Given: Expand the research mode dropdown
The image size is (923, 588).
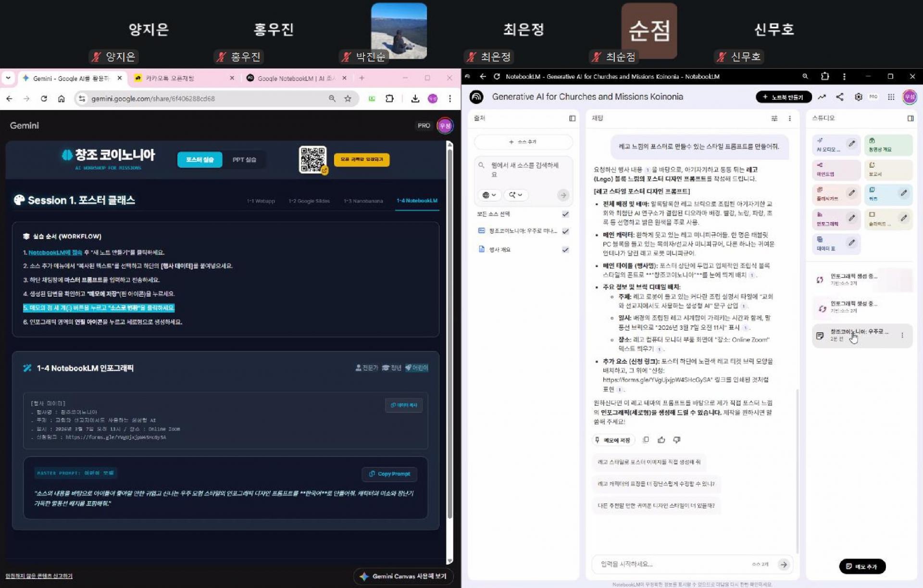Looking at the screenshot, I should pos(515,195).
